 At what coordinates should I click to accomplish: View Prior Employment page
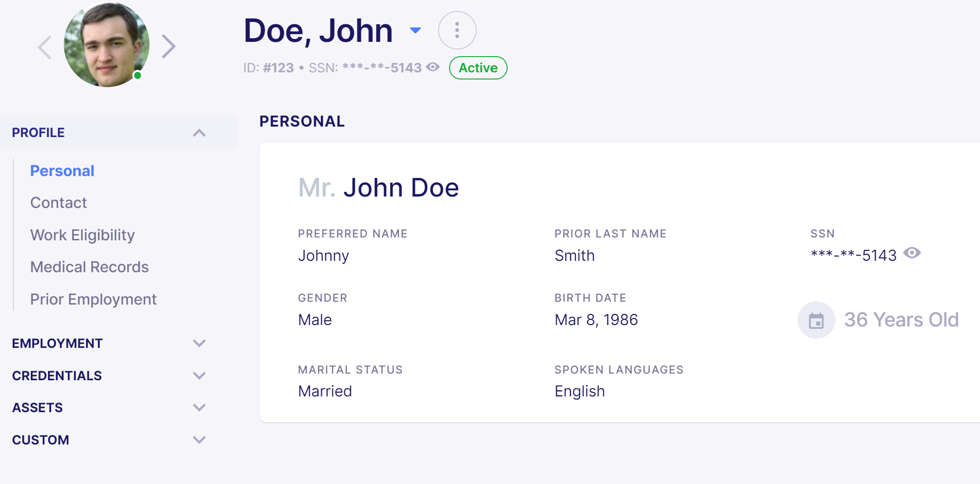93,299
